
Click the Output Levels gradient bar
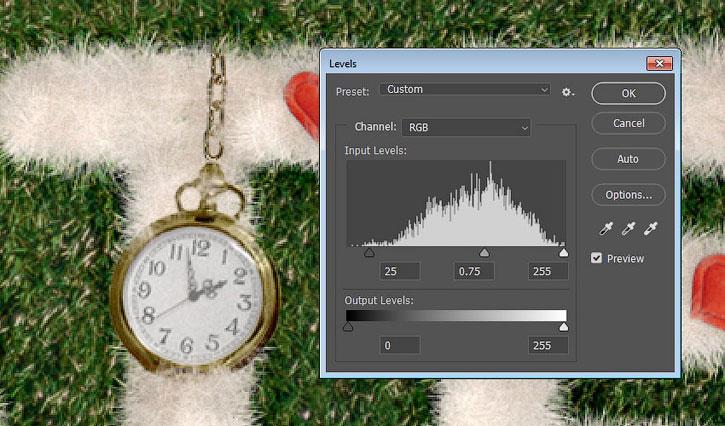pos(456,315)
